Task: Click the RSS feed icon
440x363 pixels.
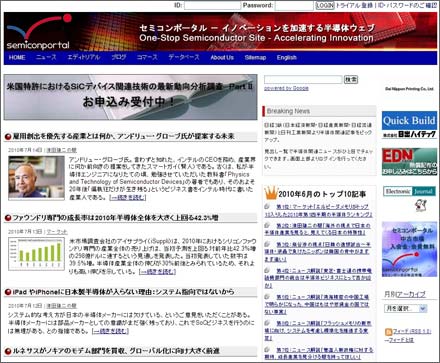Action: coord(388,332)
